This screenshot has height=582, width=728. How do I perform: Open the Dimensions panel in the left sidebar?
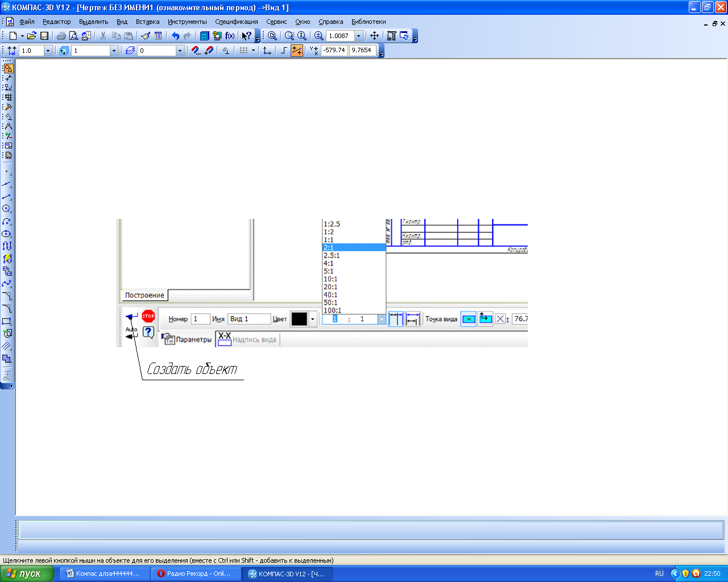[9, 78]
